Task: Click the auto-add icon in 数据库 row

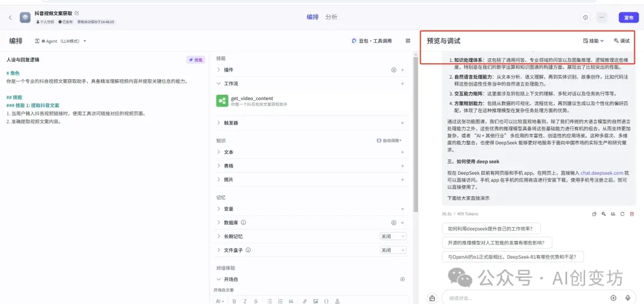Action: coord(394,223)
